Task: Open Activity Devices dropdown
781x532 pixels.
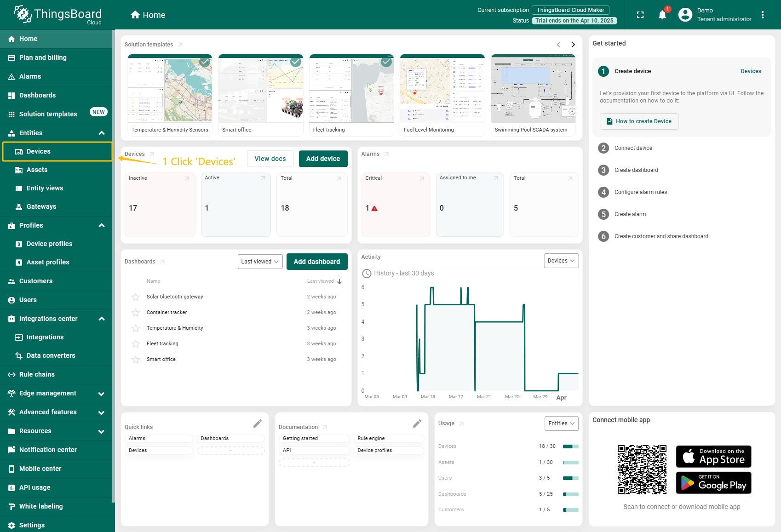Action: coord(561,261)
